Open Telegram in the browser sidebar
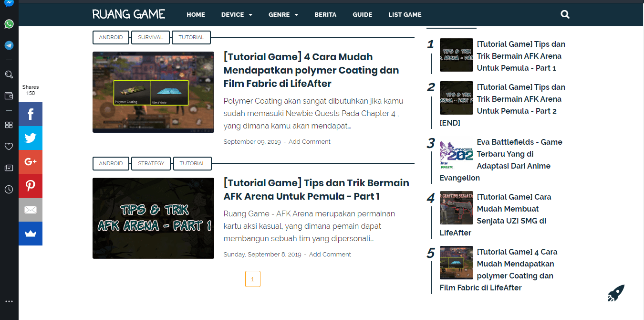Viewport: 644px width, 320px height. coord(9,45)
